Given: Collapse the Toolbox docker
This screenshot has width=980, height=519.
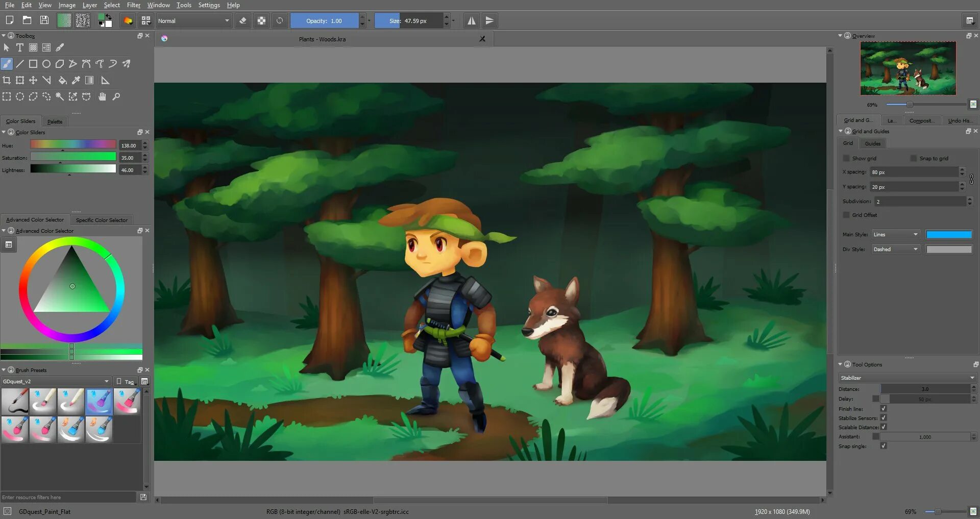Looking at the screenshot, I should [x=4, y=36].
